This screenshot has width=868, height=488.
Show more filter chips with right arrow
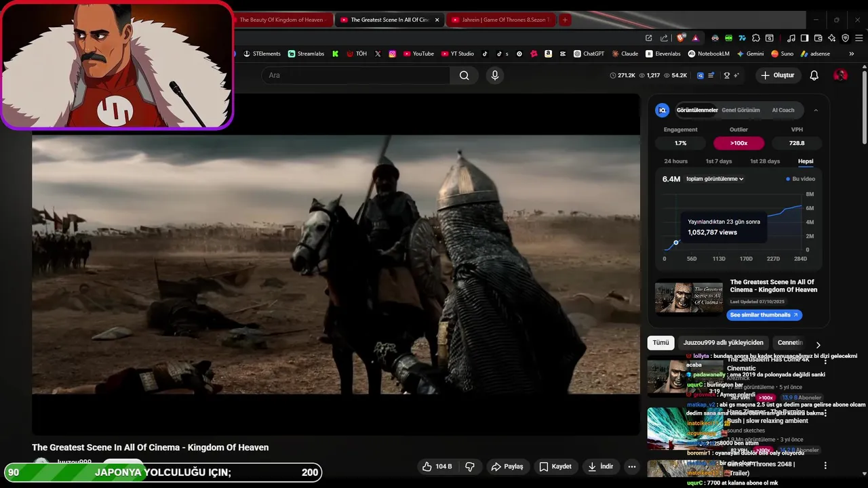click(x=818, y=345)
